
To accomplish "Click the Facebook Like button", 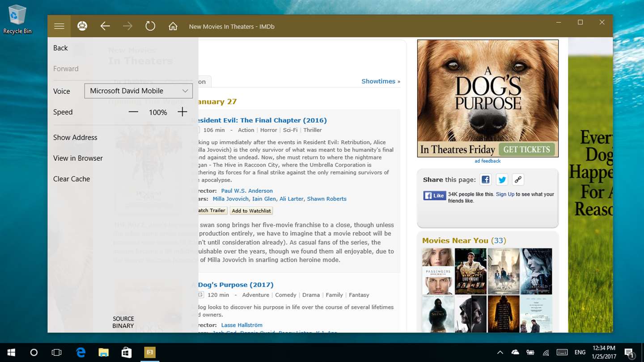I will [435, 196].
